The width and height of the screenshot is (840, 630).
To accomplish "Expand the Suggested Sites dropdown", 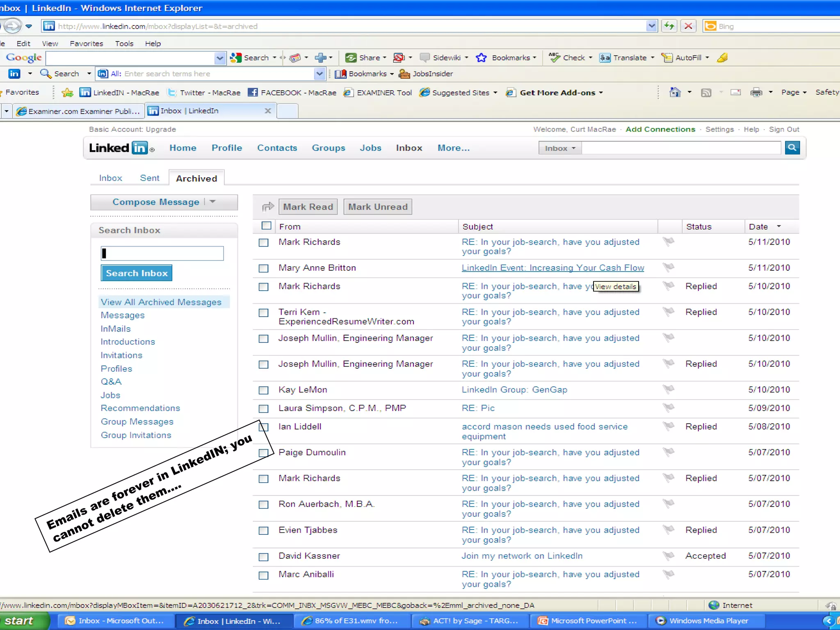I will (495, 93).
